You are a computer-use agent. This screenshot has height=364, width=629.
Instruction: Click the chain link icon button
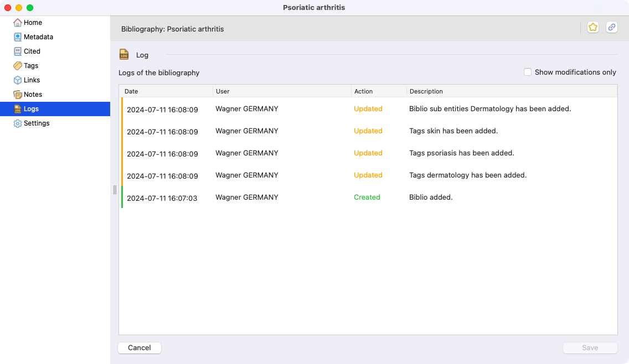point(611,27)
